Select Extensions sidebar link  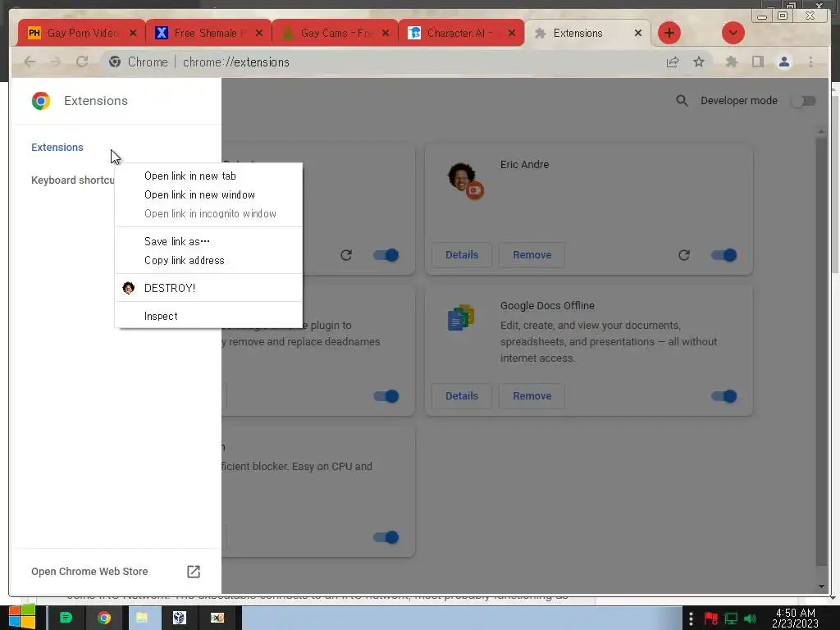tap(57, 148)
